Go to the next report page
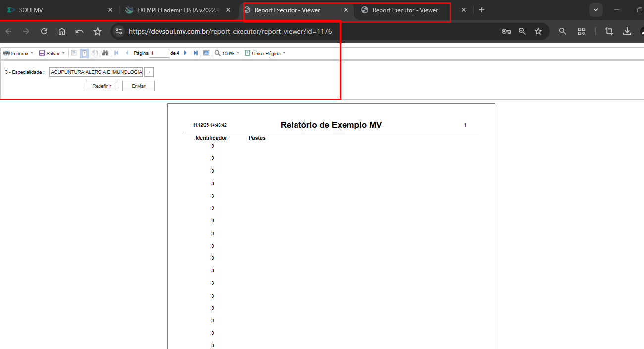644x349 pixels. coord(186,53)
